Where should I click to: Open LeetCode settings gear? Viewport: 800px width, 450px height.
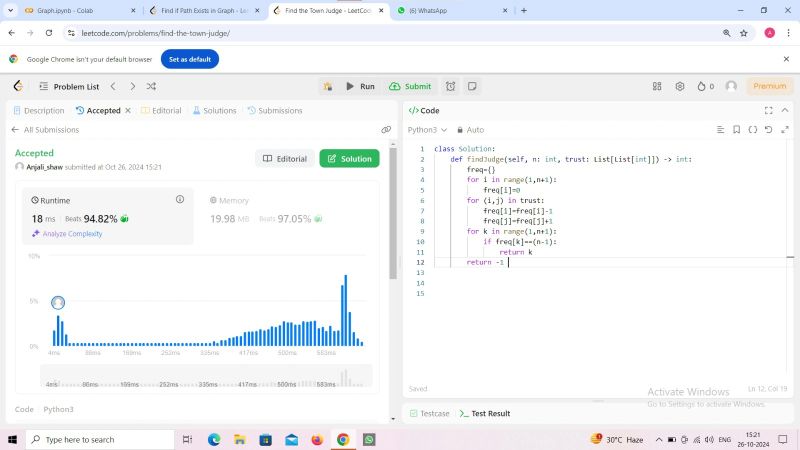(680, 86)
